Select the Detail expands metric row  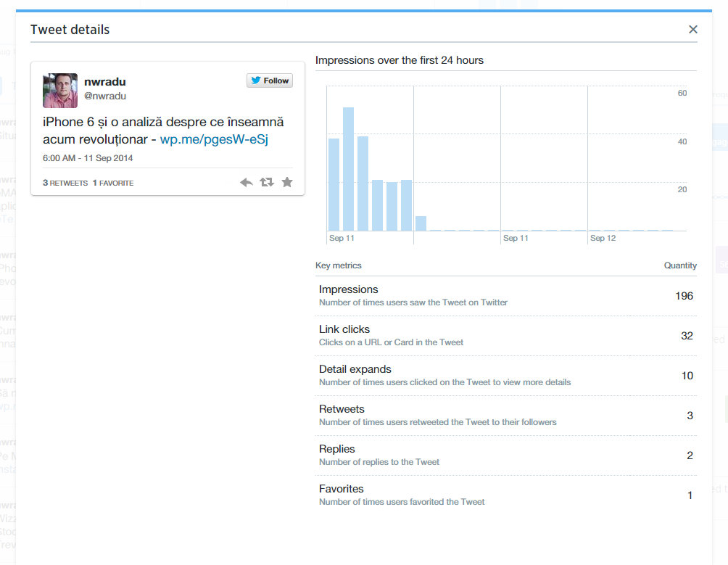pos(506,376)
